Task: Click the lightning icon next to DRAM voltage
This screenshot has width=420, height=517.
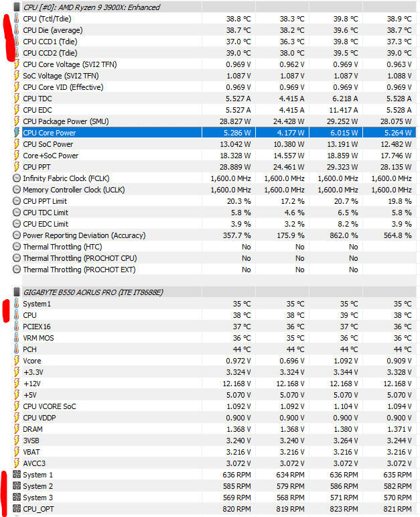Action: [x=17, y=429]
